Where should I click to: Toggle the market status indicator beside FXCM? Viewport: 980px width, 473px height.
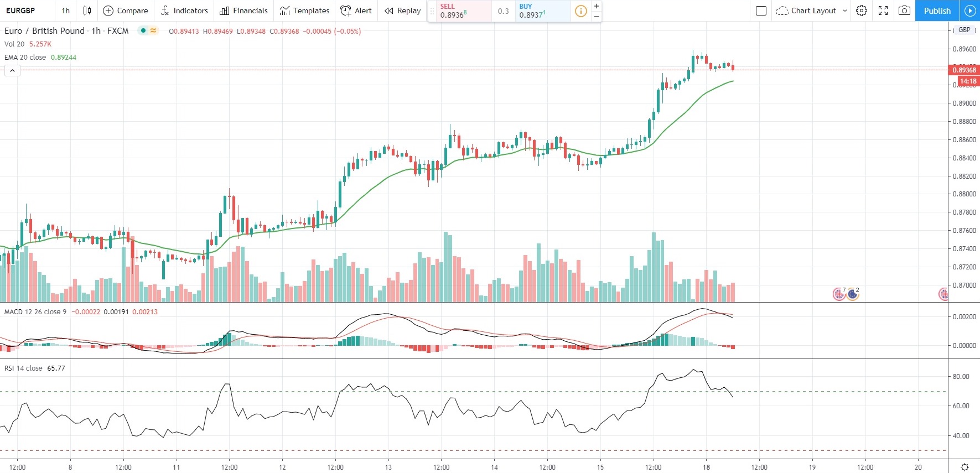(x=143, y=31)
